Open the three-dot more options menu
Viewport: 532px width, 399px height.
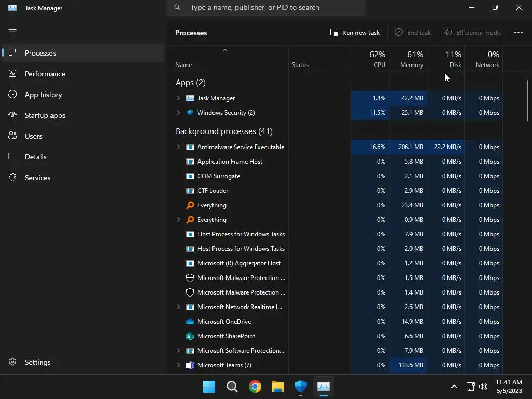(x=518, y=33)
